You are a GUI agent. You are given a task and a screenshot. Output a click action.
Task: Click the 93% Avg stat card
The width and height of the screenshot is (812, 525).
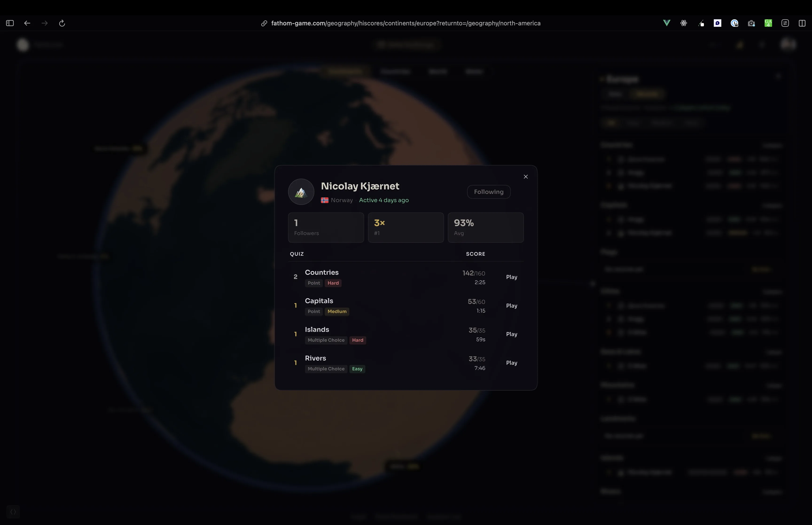point(486,227)
